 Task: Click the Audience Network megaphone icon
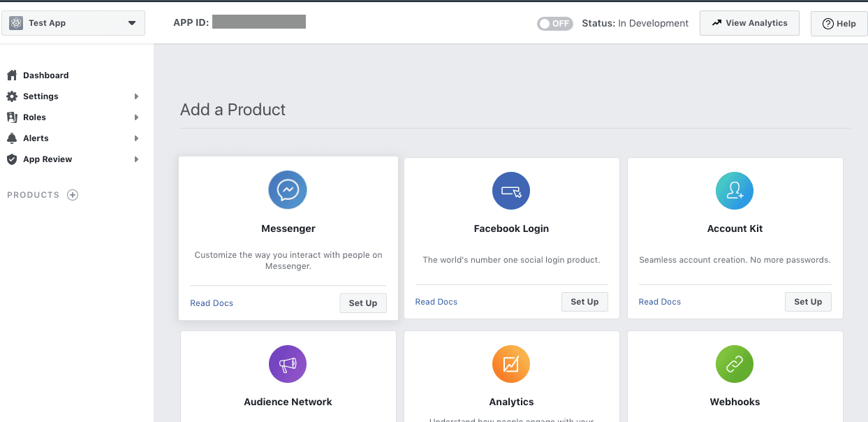pyautogui.click(x=288, y=364)
